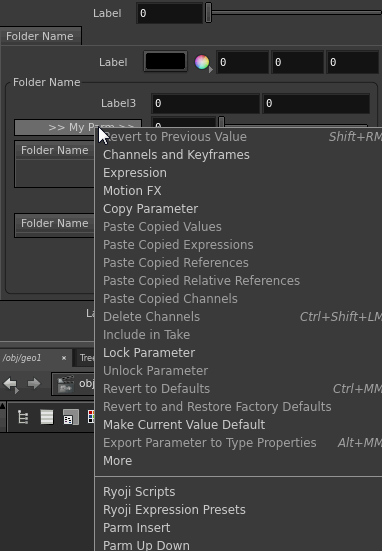This screenshot has width=382, height=551.
Task: Choose Paste Copied Relative References
Action: (x=239, y=280)
